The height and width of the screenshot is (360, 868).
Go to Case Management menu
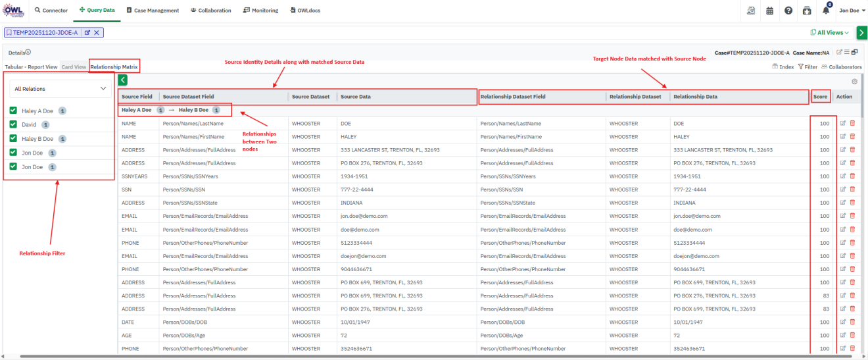pyautogui.click(x=153, y=11)
